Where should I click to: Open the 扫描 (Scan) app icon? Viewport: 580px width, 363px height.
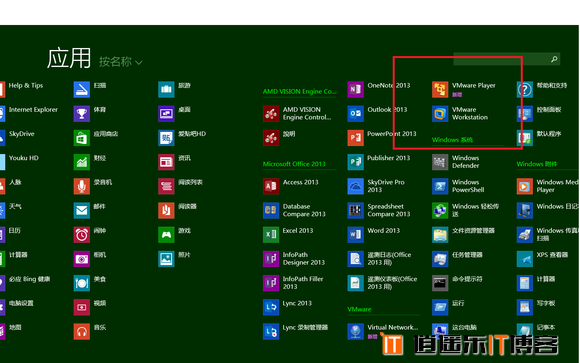pos(82,90)
